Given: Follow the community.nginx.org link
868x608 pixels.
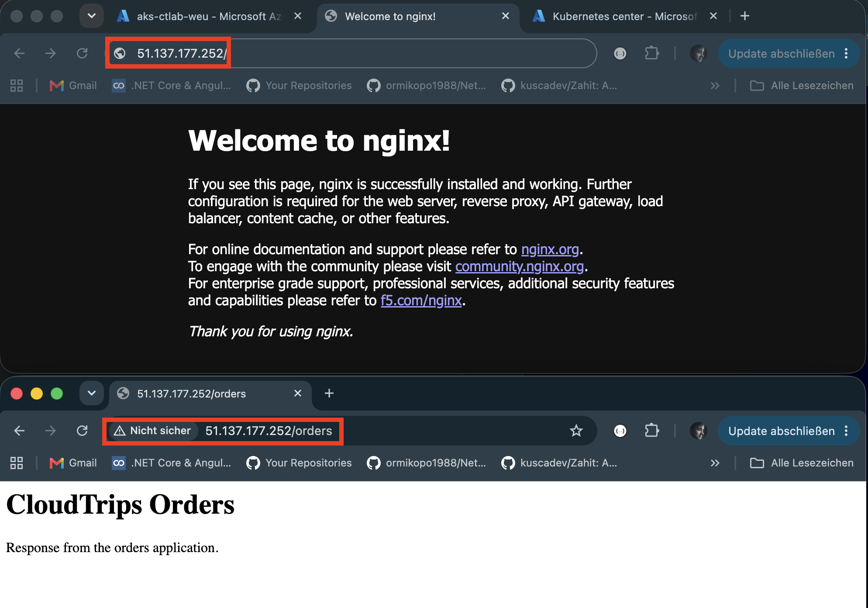Looking at the screenshot, I should click(x=520, y=266).
